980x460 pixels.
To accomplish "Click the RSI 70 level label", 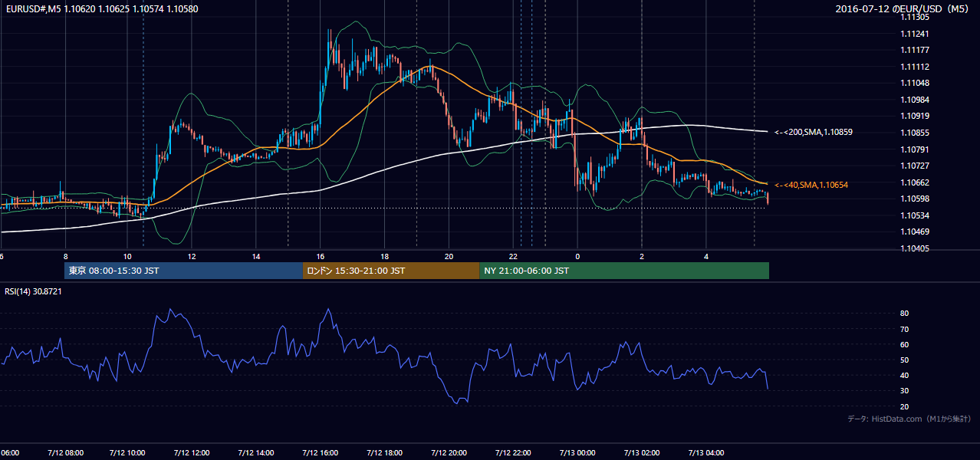I will click(x=905, y=329).
